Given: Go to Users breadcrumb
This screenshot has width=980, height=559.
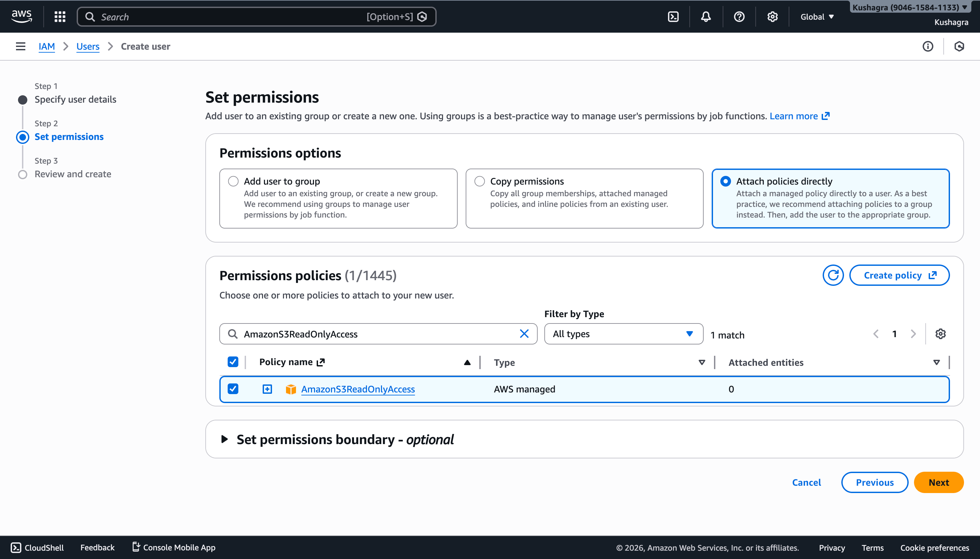Looking at the screenshot, I should [88, 46].
